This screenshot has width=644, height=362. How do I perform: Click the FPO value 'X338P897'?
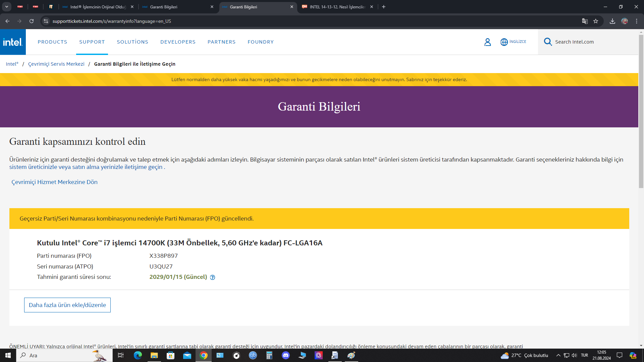tap(163, 256)
